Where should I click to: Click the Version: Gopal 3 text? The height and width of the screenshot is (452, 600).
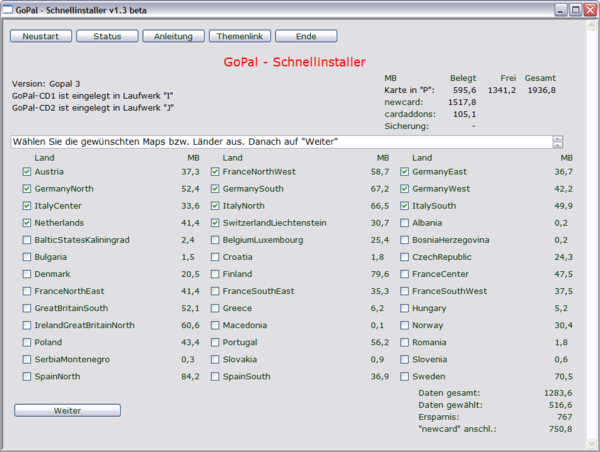coord(46,84)
